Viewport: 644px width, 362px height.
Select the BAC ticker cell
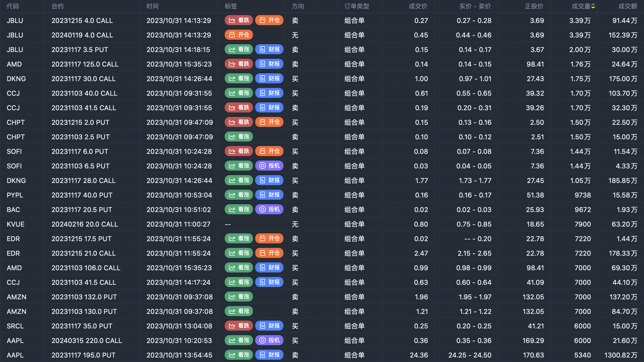click(x=13, y=210)
